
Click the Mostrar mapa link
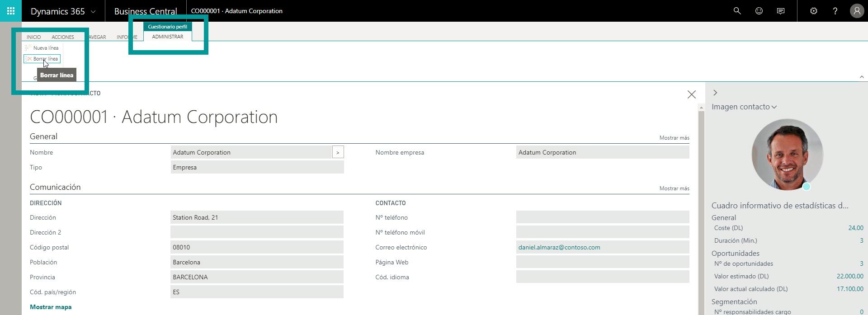51,307
